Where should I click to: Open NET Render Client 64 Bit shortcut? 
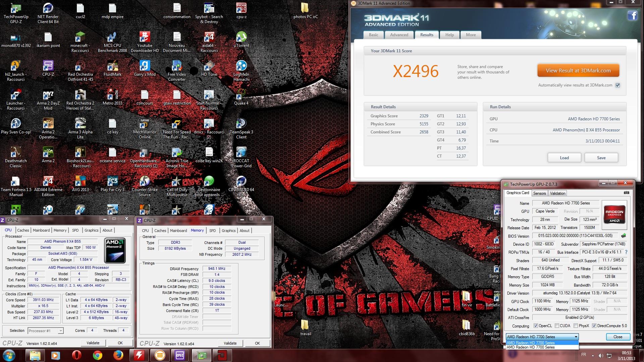[x=48, y=13]
